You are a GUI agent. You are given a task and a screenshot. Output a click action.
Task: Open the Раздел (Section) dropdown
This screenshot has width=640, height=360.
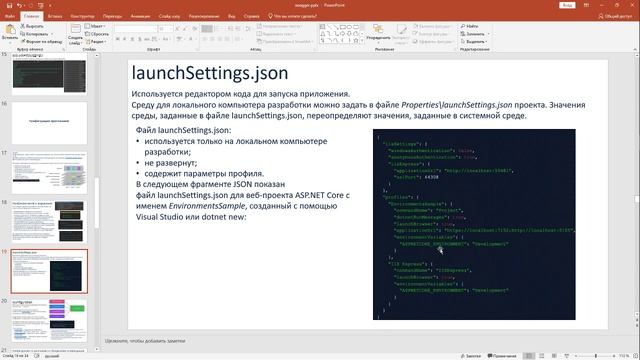96,42
